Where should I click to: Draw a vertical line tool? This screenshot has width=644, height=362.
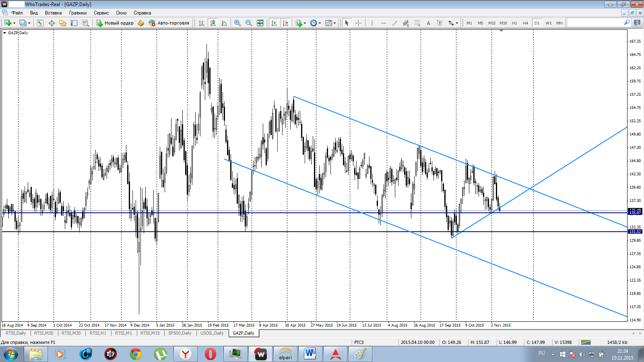[x=372, y=23]
